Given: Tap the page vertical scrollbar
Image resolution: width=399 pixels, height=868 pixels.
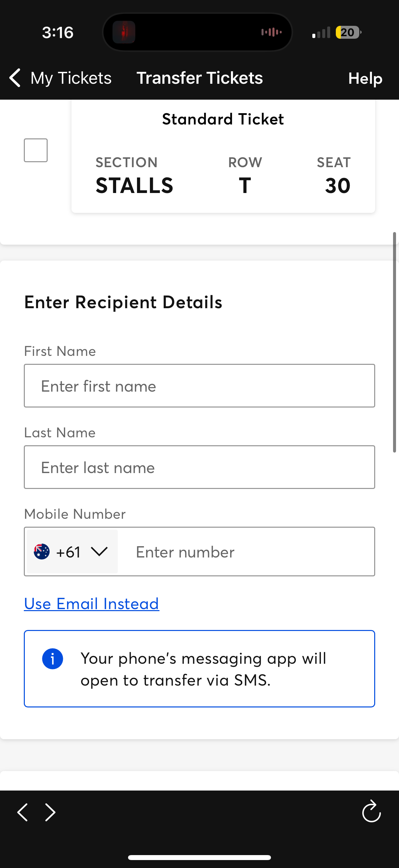Looking at the screenshot, I should pos(394,342).
